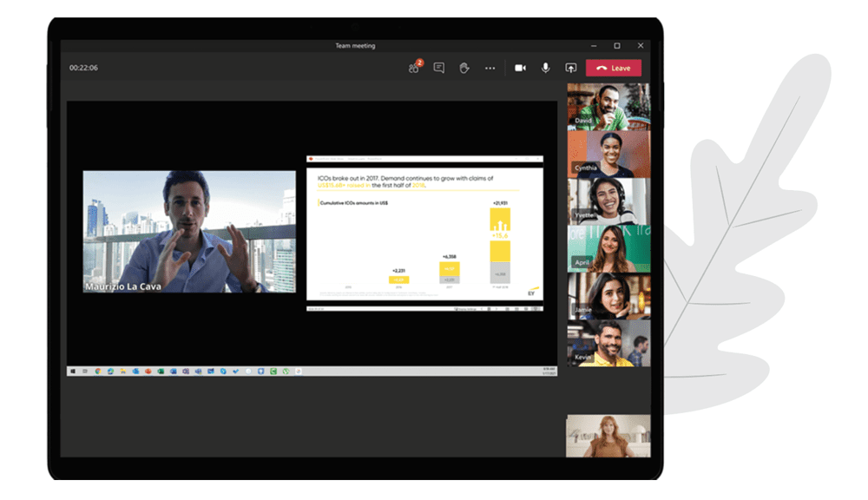868x500 pixels.
Task: Turn off your camera
Action: [519, 68]
